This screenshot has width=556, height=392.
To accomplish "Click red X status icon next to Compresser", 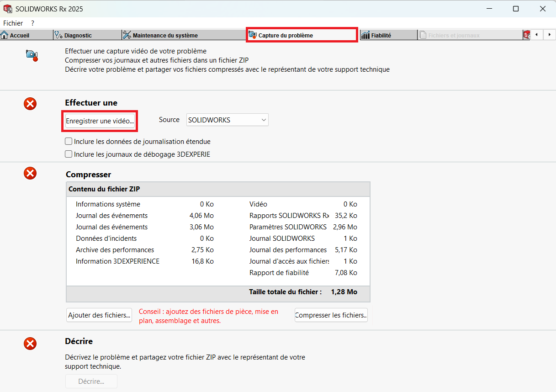I will click(30, 174).
